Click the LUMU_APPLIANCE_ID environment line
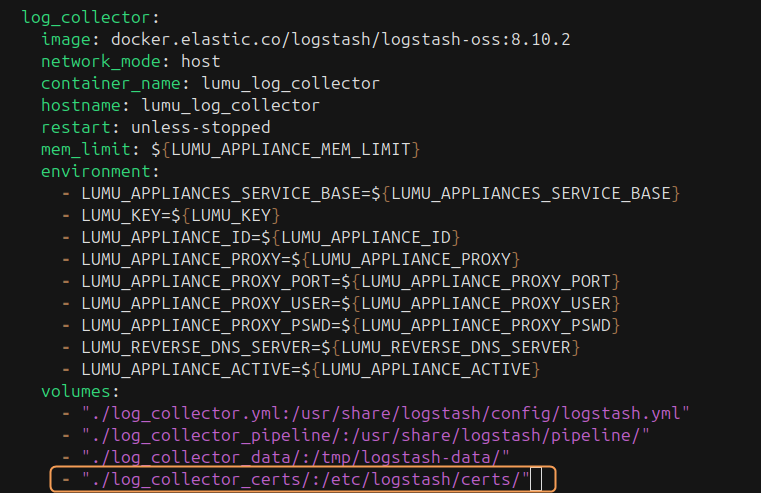761x493 pixels. 270,237
